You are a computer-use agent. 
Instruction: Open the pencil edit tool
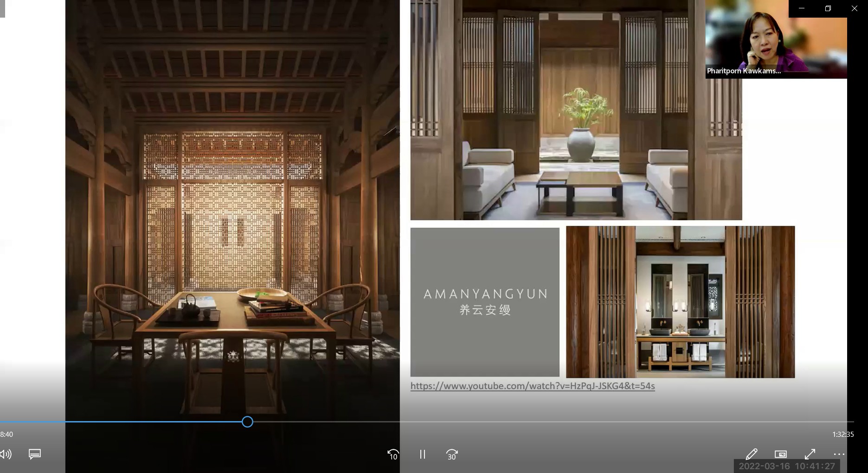coord(751,454)
